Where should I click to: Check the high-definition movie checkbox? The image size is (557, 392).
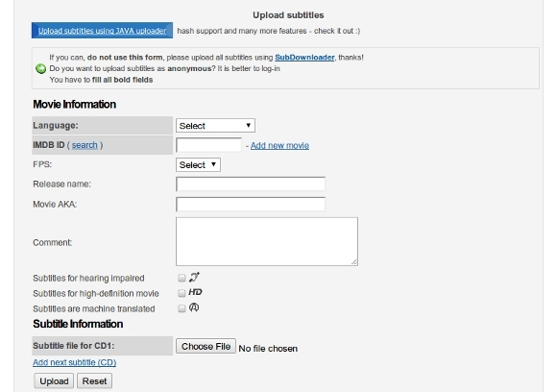pos(182,293)
